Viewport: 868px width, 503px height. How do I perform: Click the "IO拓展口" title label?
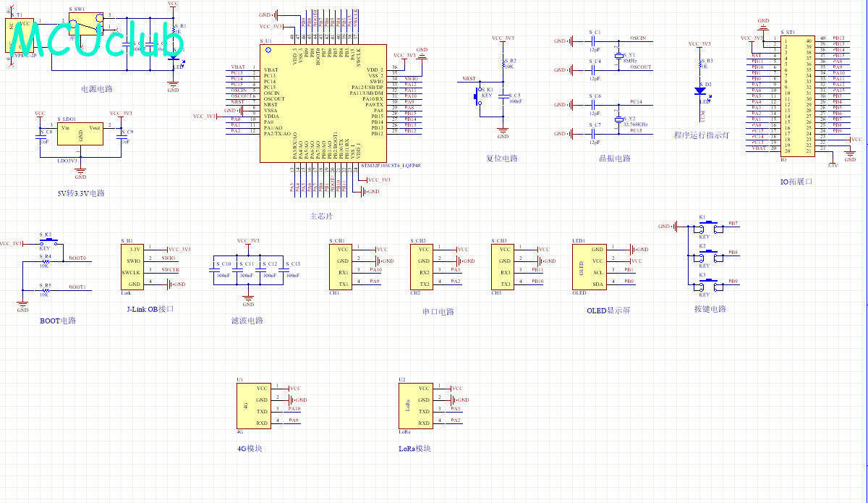(x=796, y=182)
